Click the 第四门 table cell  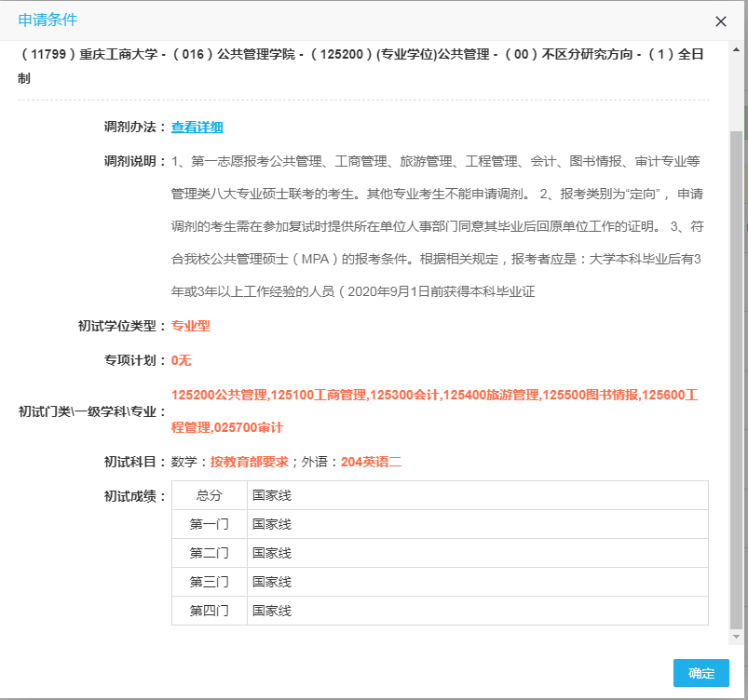(x=210, y=611)
